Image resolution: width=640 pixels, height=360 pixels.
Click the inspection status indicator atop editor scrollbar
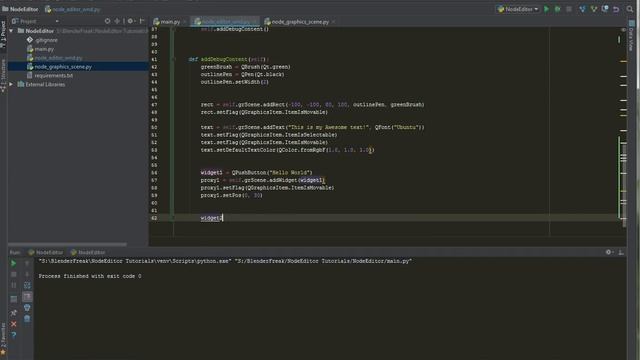pyautogui.click(x=623, y=30)
